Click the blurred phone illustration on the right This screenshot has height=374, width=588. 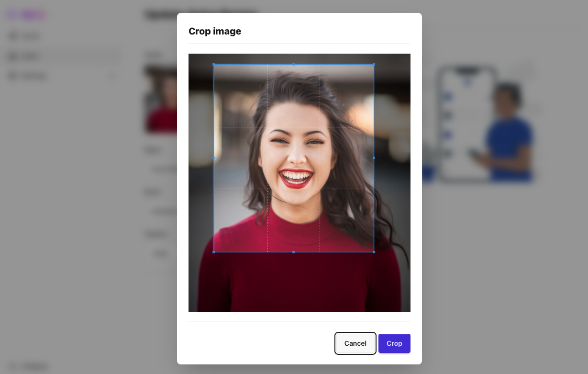[x=466, y=125]
